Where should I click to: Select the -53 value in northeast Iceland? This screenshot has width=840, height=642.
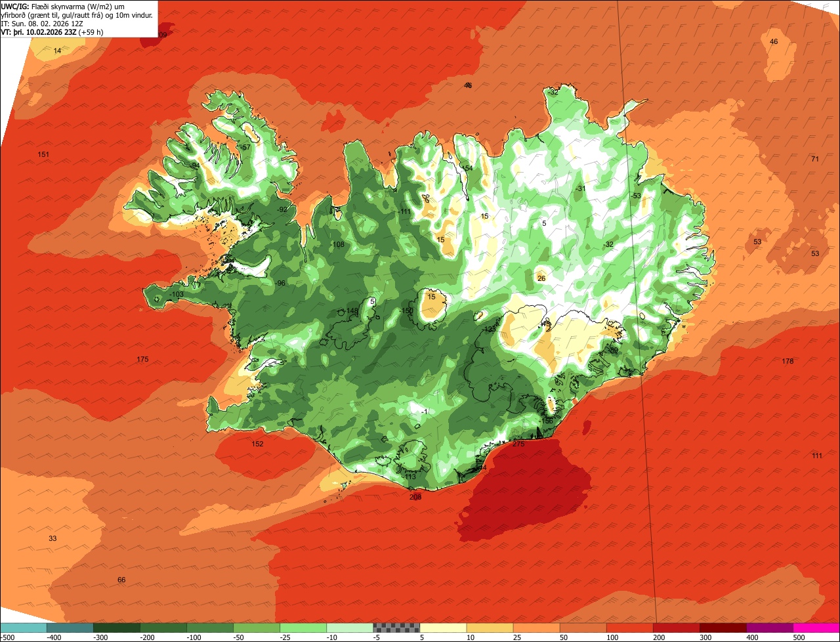pyautogui.click(x=635, y=196)
